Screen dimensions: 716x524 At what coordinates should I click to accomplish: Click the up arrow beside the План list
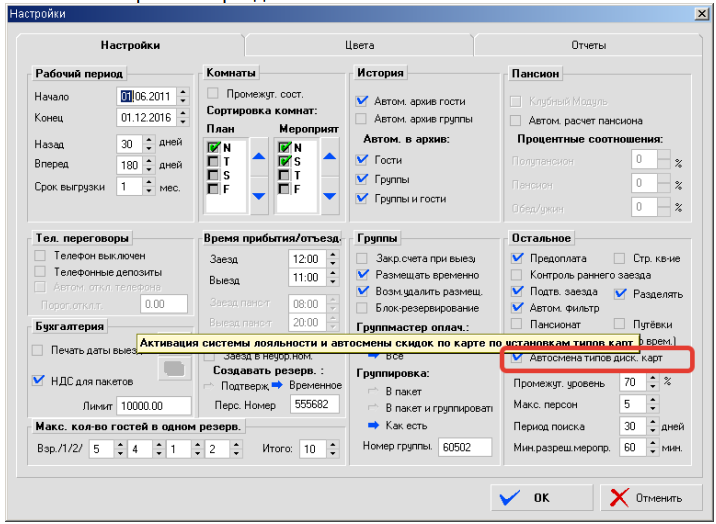coord(258,157)
